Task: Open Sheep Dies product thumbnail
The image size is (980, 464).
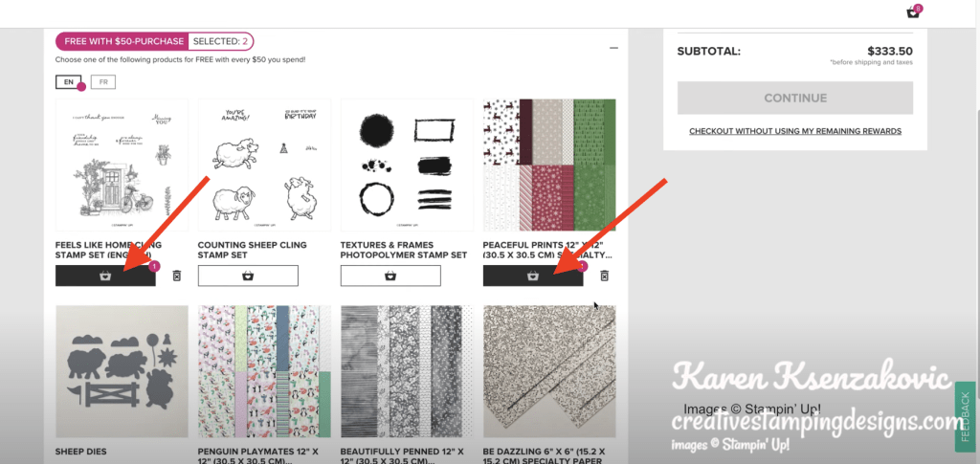Action: pyautogui.click(x=122, y=371)
